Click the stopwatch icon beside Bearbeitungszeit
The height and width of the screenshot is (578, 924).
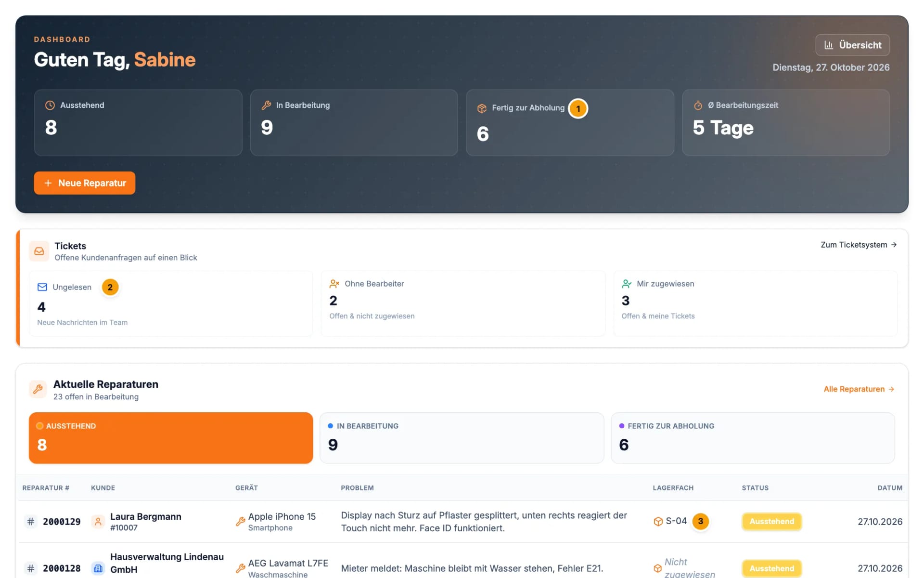pos(698,105)
